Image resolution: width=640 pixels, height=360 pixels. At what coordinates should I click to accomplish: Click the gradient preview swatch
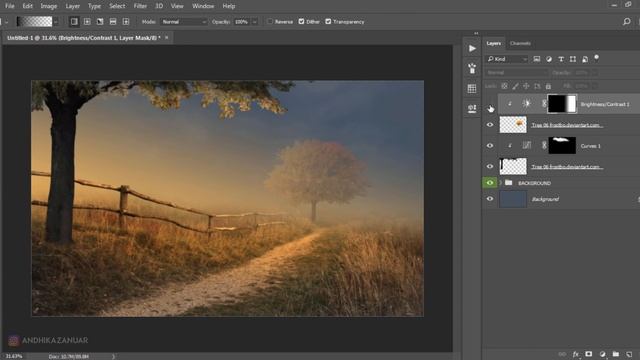click(34, 22)
